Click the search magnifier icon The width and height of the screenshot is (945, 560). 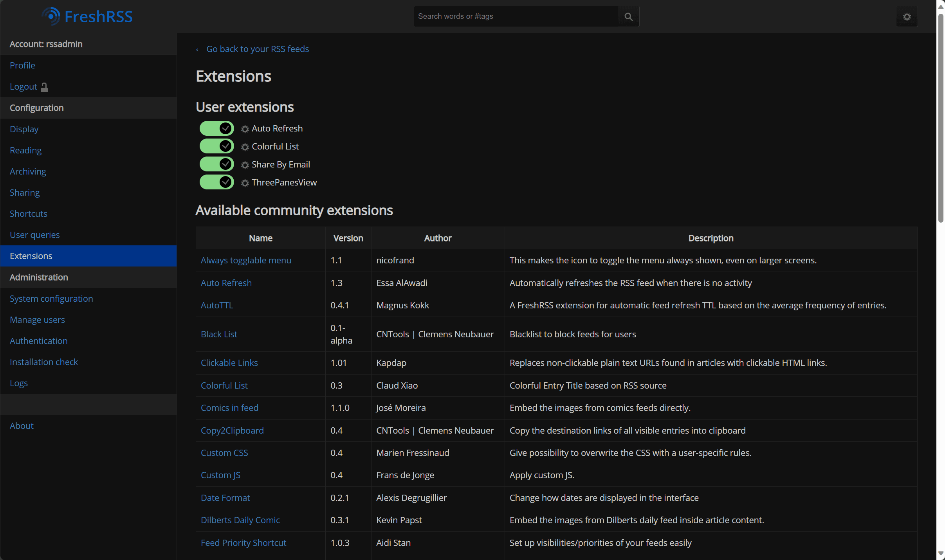click(628, 16)
